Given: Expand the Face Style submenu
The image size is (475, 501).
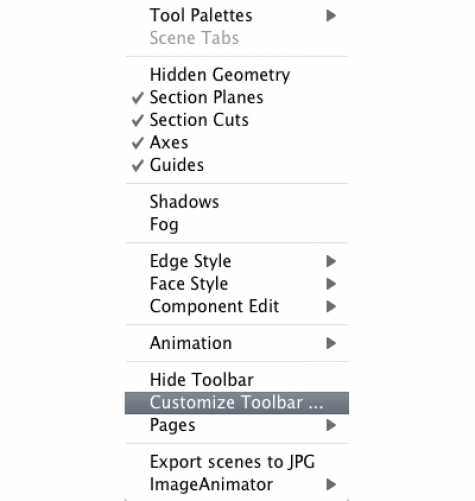Looking at the screenshot, I should tap(237, 284).
